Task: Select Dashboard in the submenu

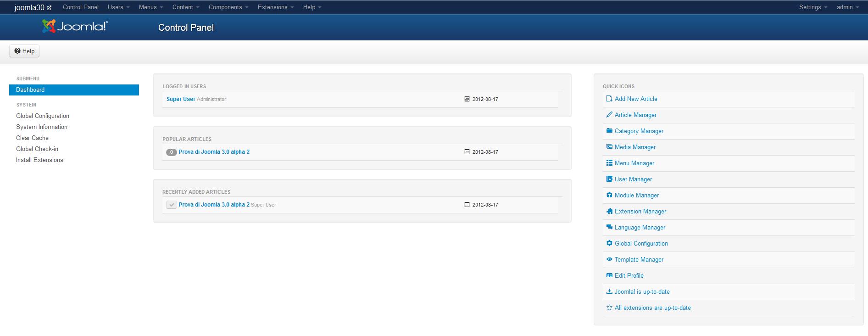Action: pyautogui.click(x=74, y=90)
